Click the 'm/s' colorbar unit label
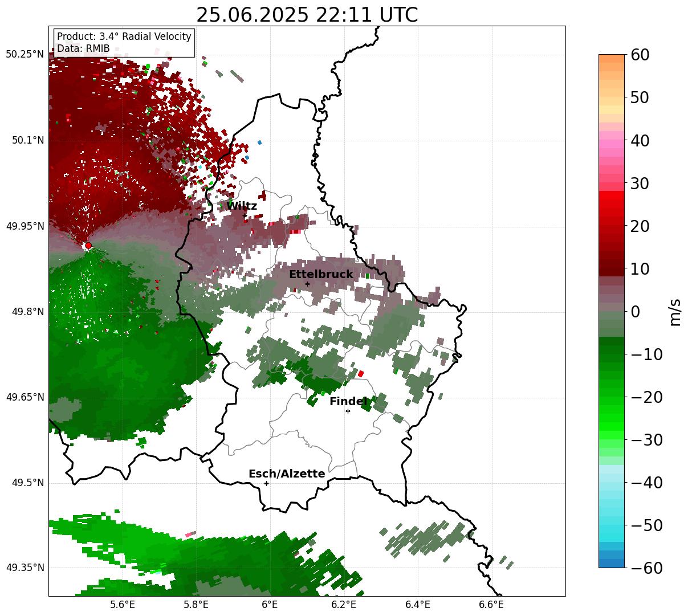The image size is (688, 616). [x=675, y=311]
